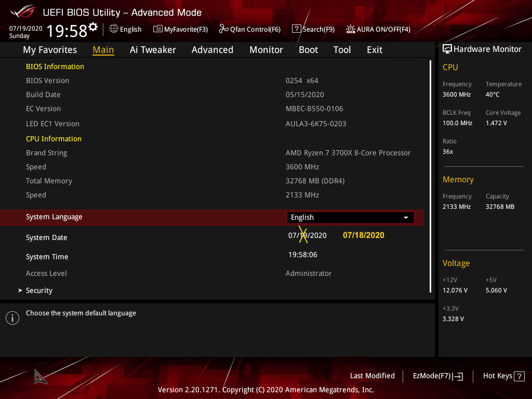Click Last Modified
This screenshot has height=399, width=532.
(372, 376)
